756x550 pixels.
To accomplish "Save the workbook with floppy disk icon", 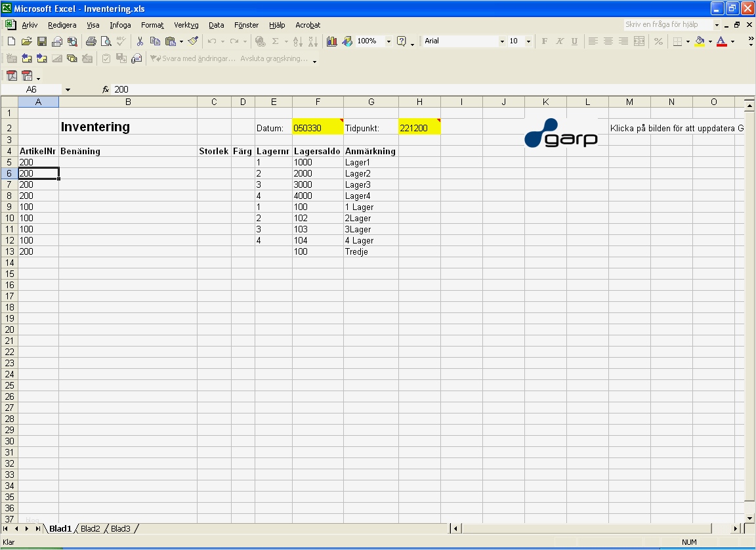I will pos(42,41).
